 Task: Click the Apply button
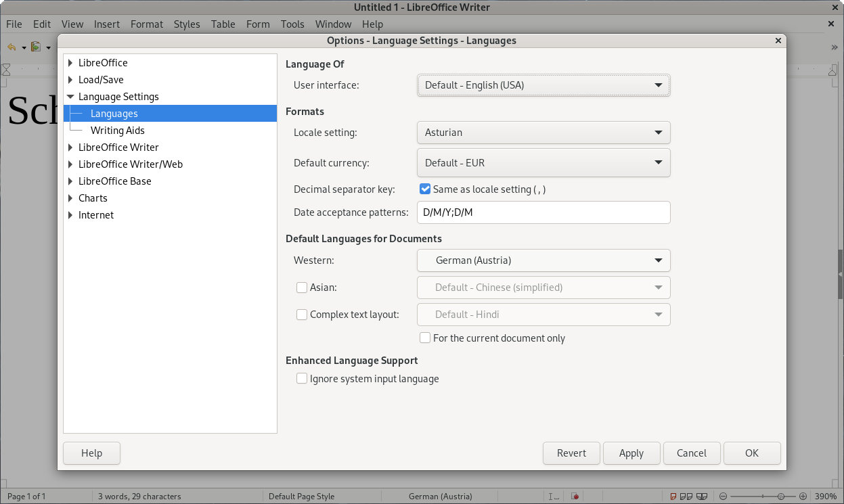[x=631, y=453]
